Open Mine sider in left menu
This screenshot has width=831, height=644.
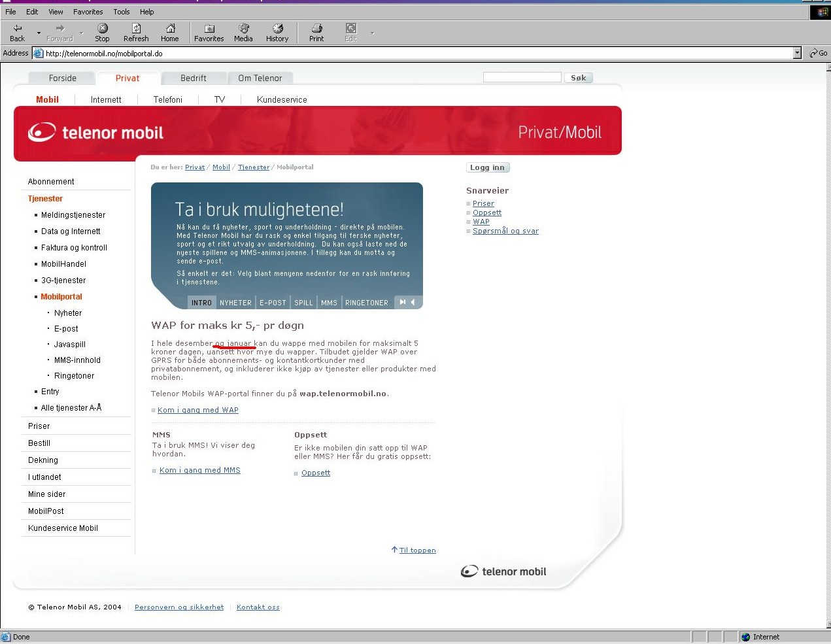[x=46, y=494]
